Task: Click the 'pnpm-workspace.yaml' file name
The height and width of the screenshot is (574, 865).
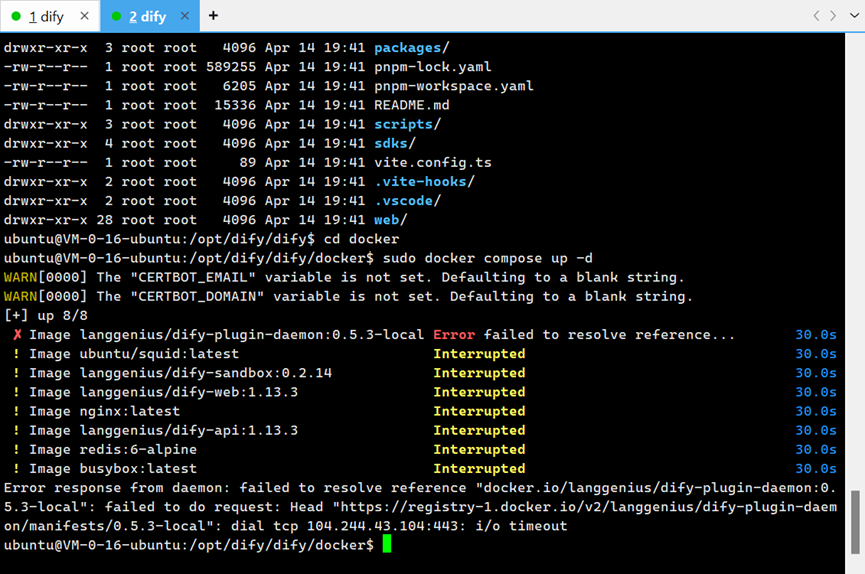Action: point(453,86)
